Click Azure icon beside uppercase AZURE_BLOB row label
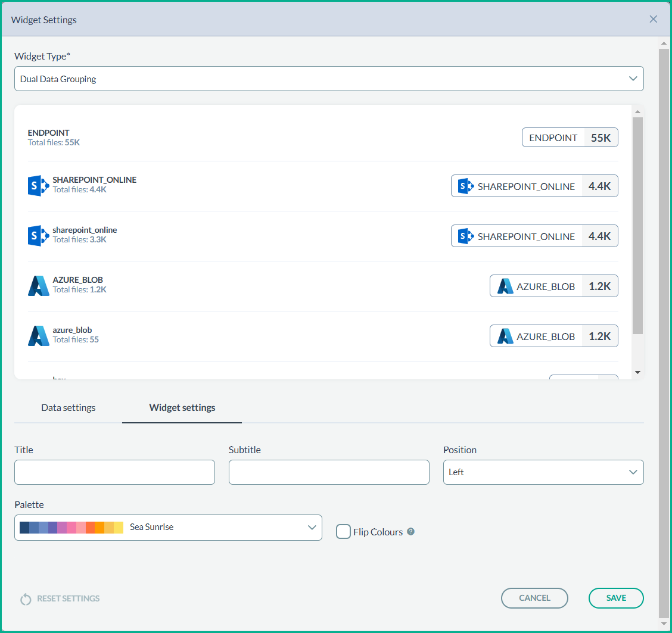Image resolution: width=672 pixels, height=633 pixels. point(38,286)
